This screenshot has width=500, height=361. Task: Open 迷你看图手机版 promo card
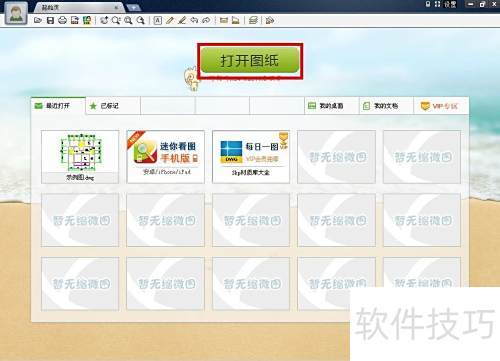click(x=165, y=157)
